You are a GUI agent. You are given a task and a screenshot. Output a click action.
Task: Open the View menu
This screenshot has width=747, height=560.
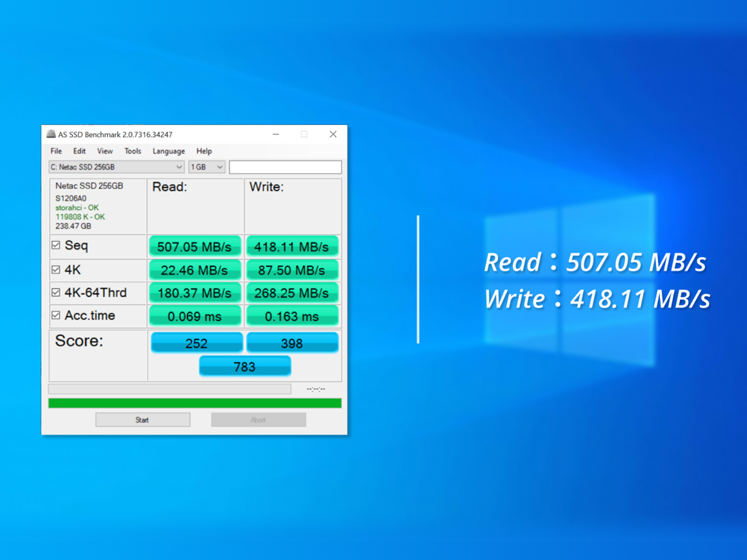point(105,151)
